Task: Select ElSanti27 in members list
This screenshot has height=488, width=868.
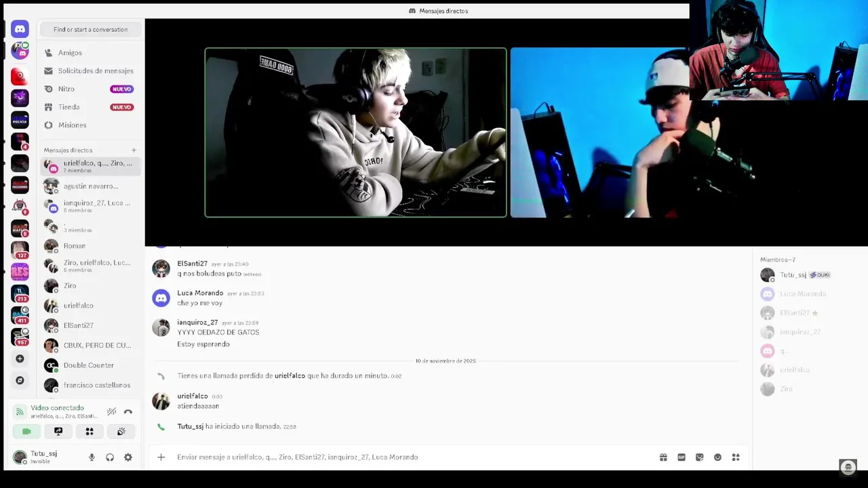Action: click(810, 313)
